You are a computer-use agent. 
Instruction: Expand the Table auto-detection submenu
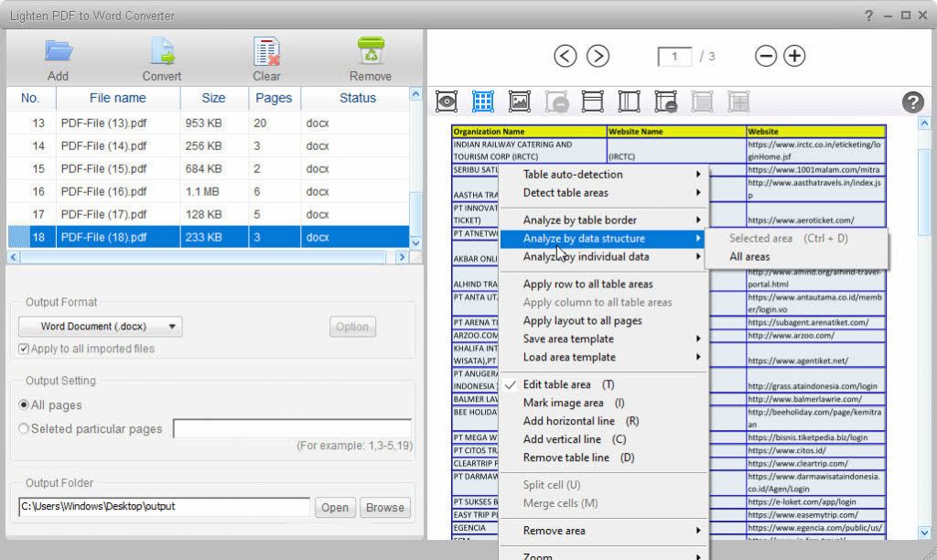pyautogui.click(x=604, y=175)
